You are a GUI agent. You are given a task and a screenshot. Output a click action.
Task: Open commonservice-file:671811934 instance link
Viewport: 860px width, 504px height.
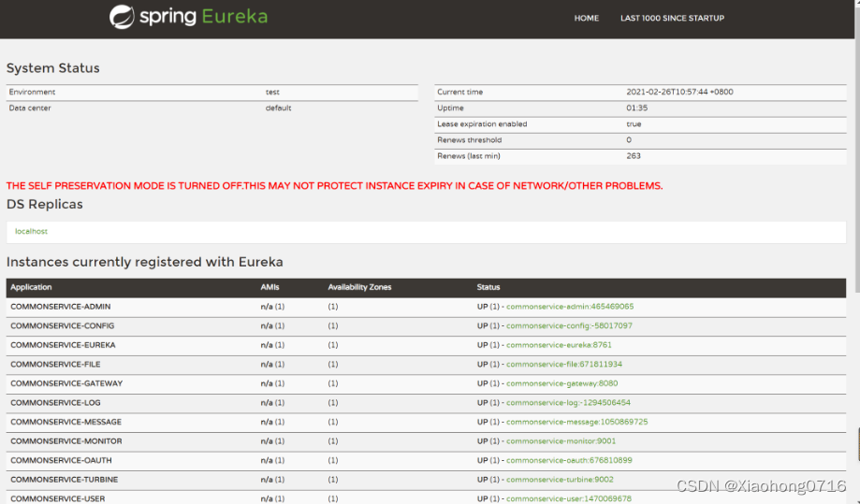[x=564, y=365]
